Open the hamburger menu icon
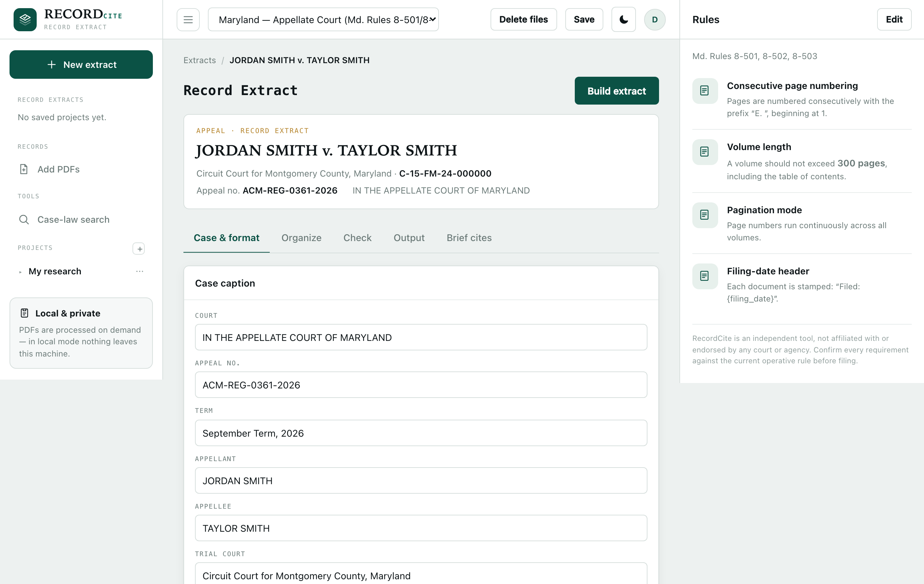 click(188, 20)
